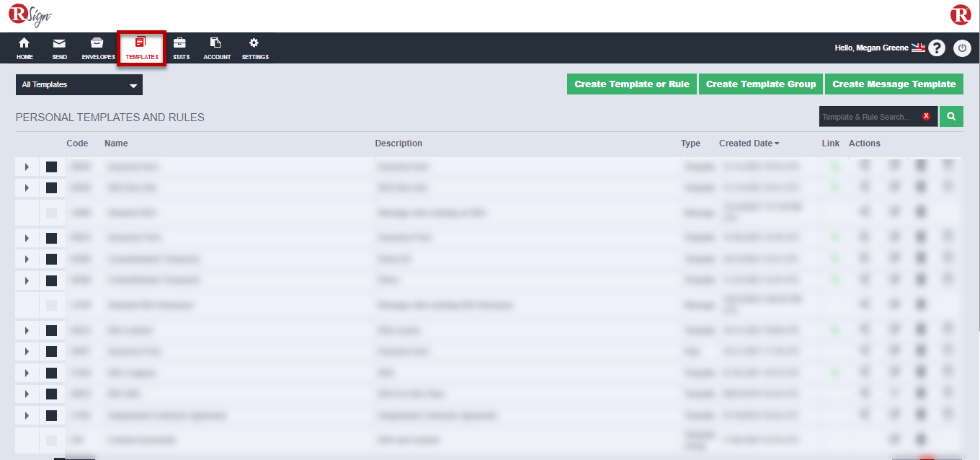Click the Description column header

click(x=398, y=143)
